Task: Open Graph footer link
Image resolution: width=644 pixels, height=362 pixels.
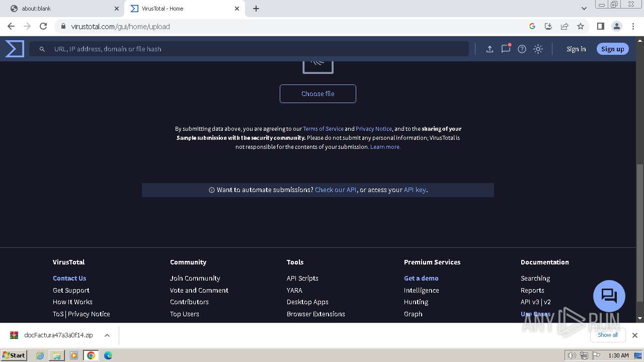Action: coord(413,314)
